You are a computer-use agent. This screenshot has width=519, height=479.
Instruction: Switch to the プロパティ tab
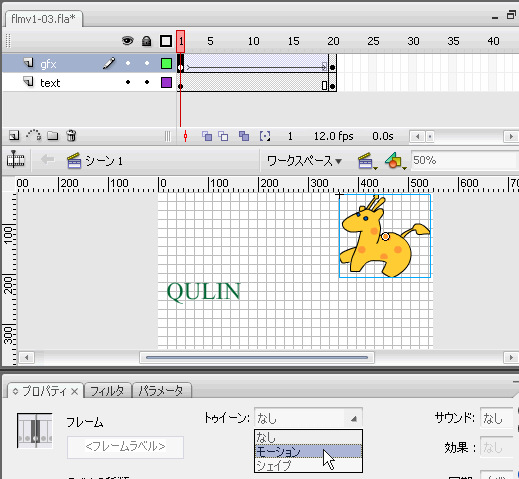pyautogui.click(x=45, y=391)
